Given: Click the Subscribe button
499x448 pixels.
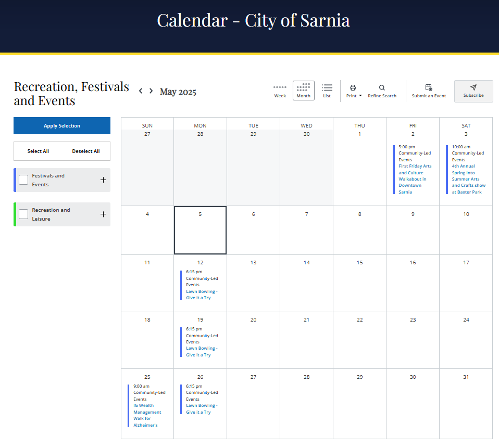Looking at the screenshot, I should tap(473, 91).
